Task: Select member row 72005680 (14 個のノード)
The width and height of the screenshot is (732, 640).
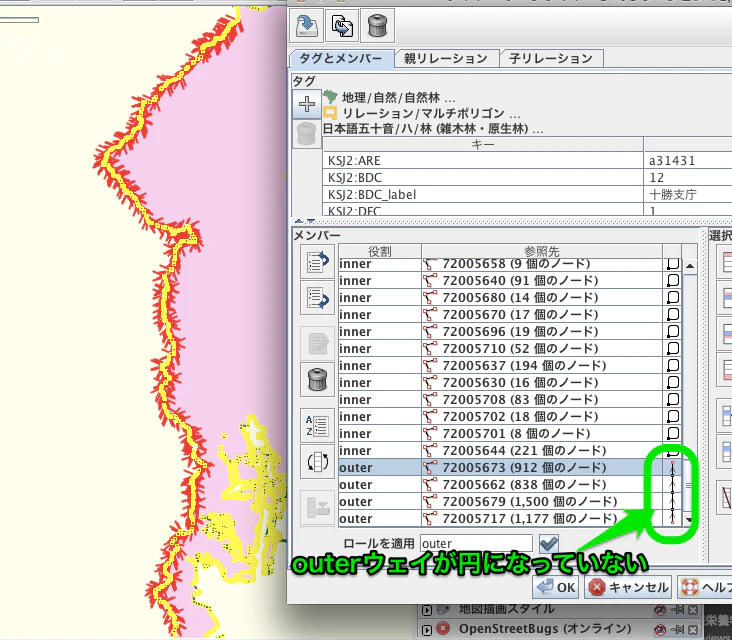Action: coord(510,297)
